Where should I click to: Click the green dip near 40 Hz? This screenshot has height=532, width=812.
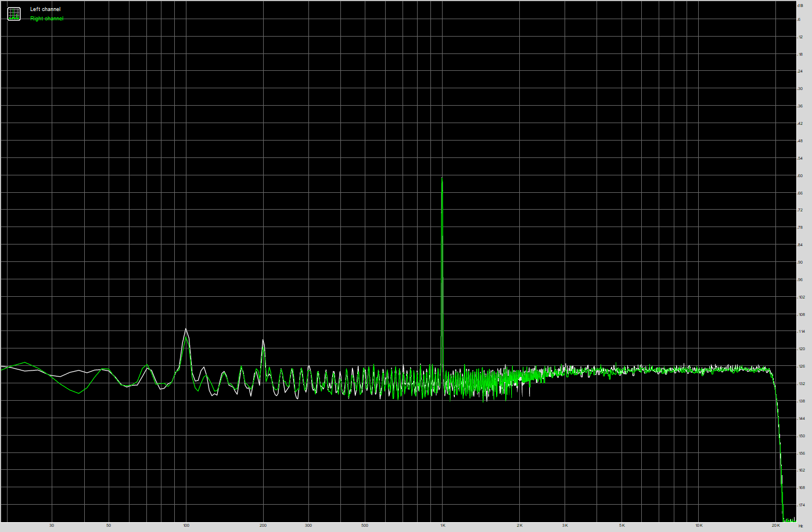pos(78,393)
